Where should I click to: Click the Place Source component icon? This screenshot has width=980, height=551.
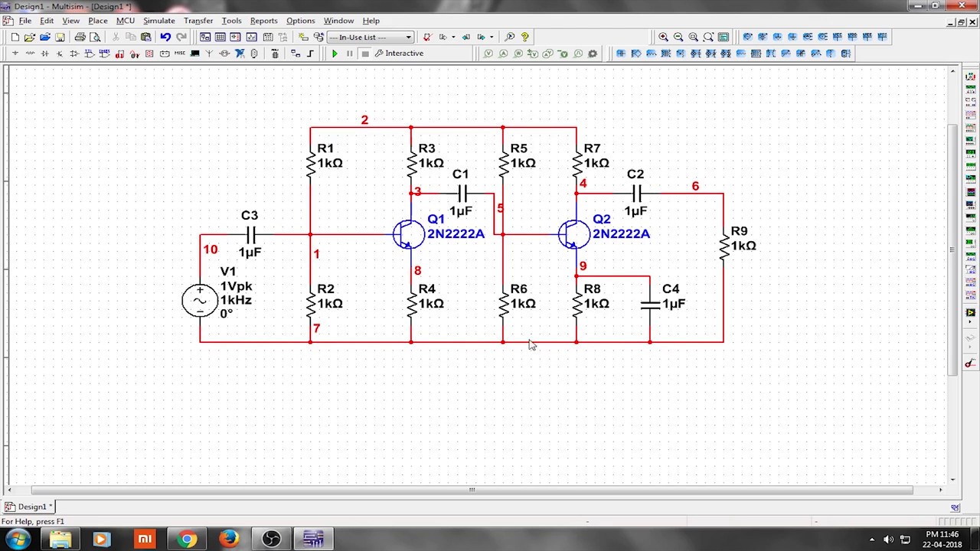coord(15,54)
